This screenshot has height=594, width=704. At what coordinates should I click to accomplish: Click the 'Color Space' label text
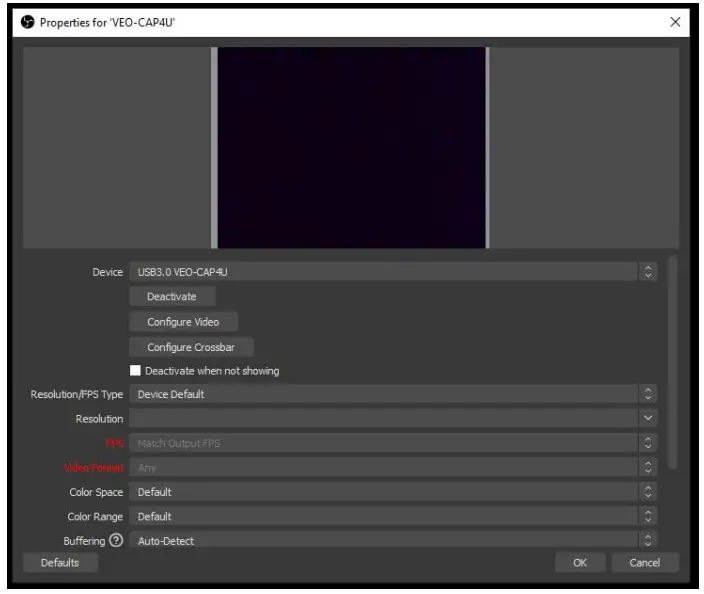point(96,492)
